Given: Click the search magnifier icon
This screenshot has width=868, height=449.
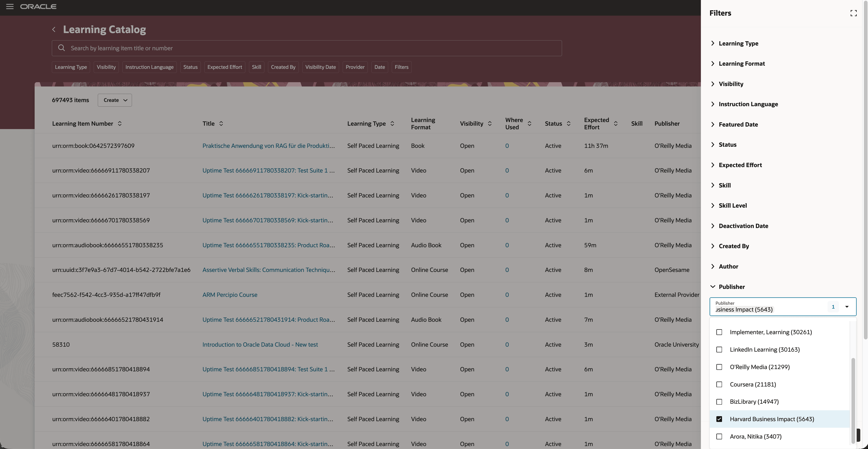Looking at the screenshot, I should click(61, 48).
